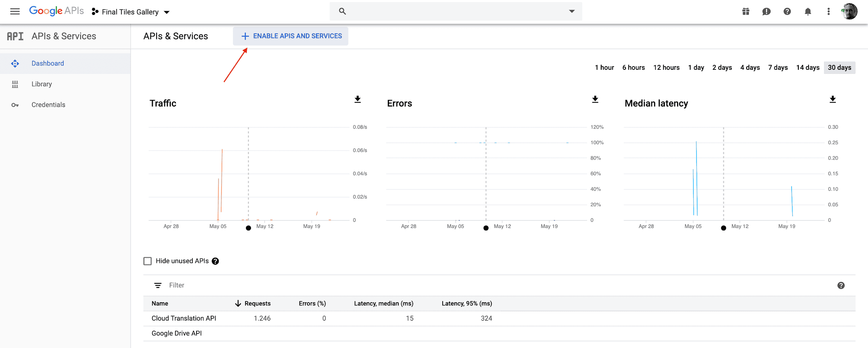Click the Traffic chart timeline marker dot

tap(248, 228)
